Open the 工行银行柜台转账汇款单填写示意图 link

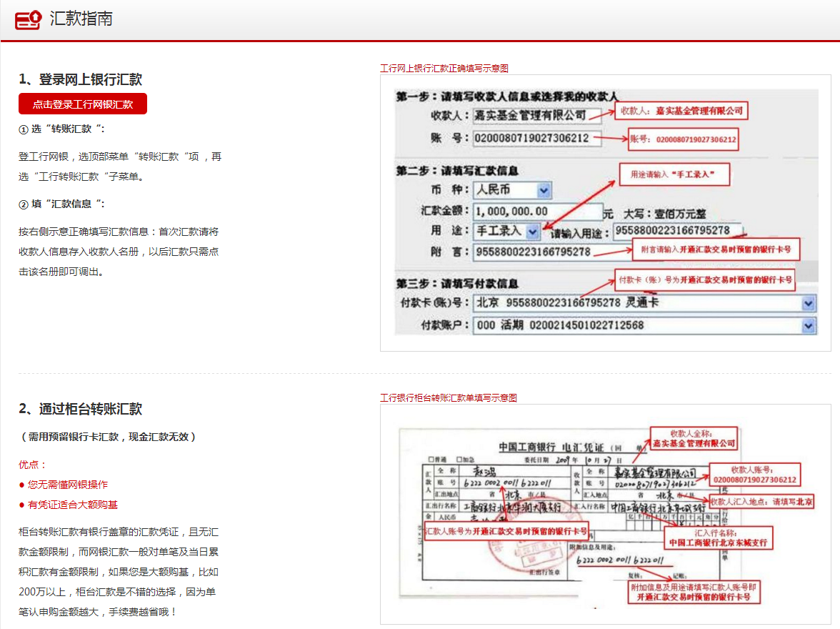pos(449,397)
